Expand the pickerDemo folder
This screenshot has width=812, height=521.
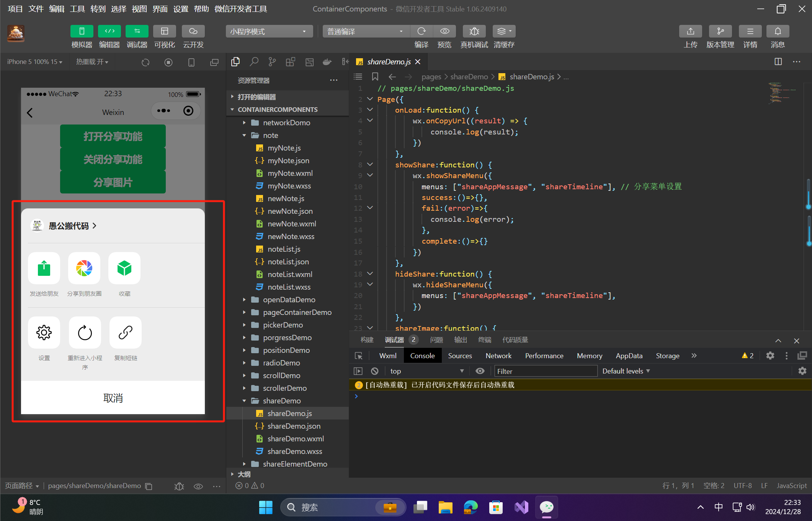pos(283,325)
